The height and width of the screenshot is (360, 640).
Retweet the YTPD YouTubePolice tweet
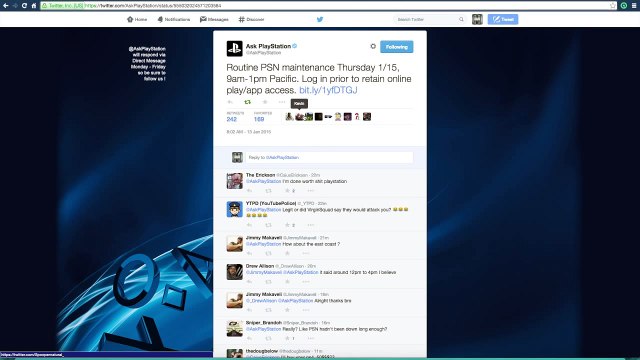coord(268,225)
